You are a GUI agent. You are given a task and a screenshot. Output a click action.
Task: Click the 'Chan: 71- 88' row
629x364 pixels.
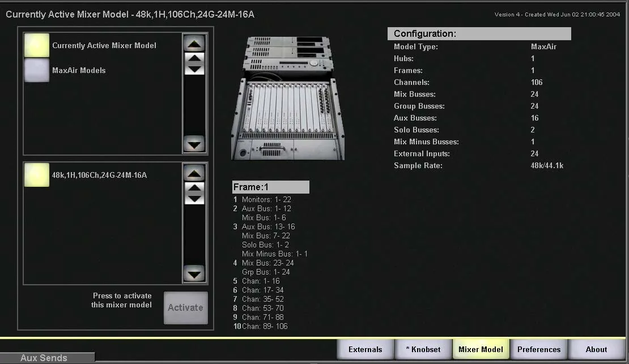click(262, 317)
